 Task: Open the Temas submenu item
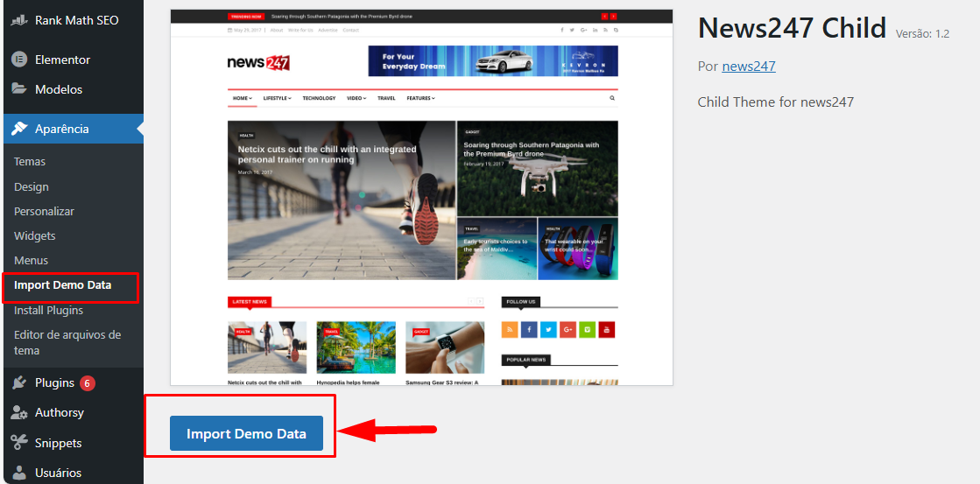tap(30, 162)
